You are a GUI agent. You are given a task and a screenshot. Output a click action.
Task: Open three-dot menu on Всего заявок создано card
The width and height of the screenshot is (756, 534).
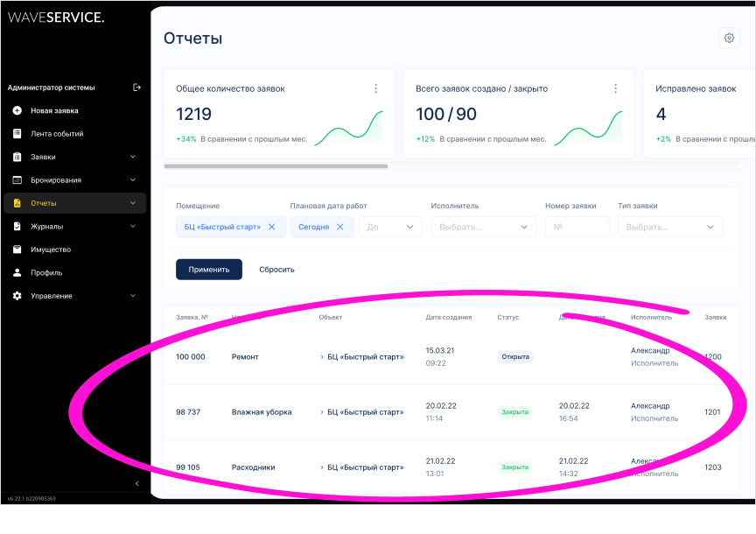pos(616,88)
